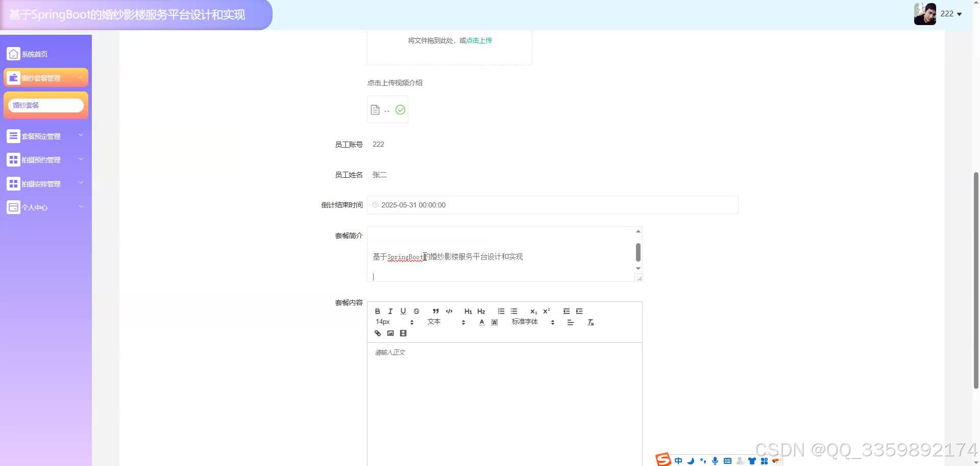Image resolution: width=980 pixels, height=466 pixels.
Task: Toggle italic formatting in the editor
Action: (390, 311)
